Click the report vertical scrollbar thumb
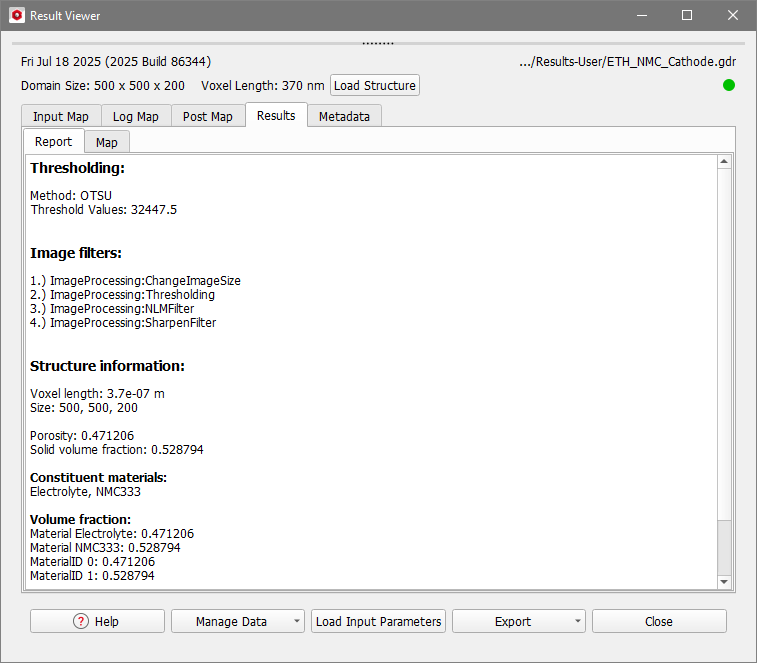757x663 pixels. click(725, 545)
